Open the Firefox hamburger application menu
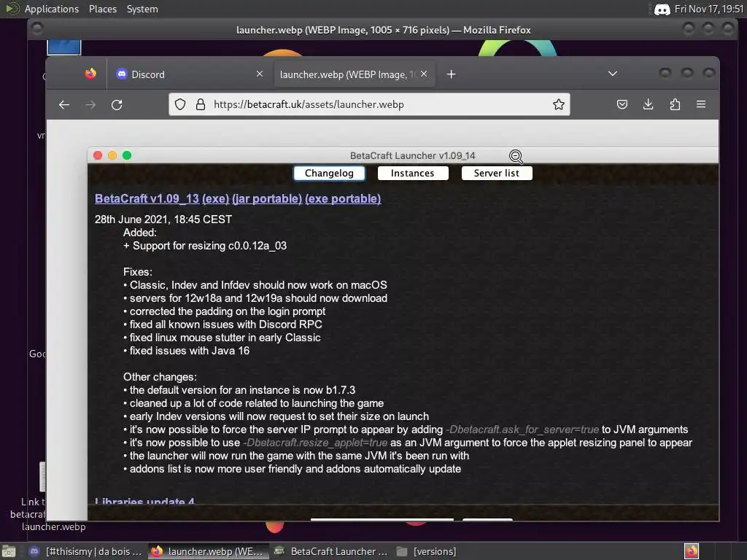The width and height of the screenshot is (747, 560). pos(701,104)
